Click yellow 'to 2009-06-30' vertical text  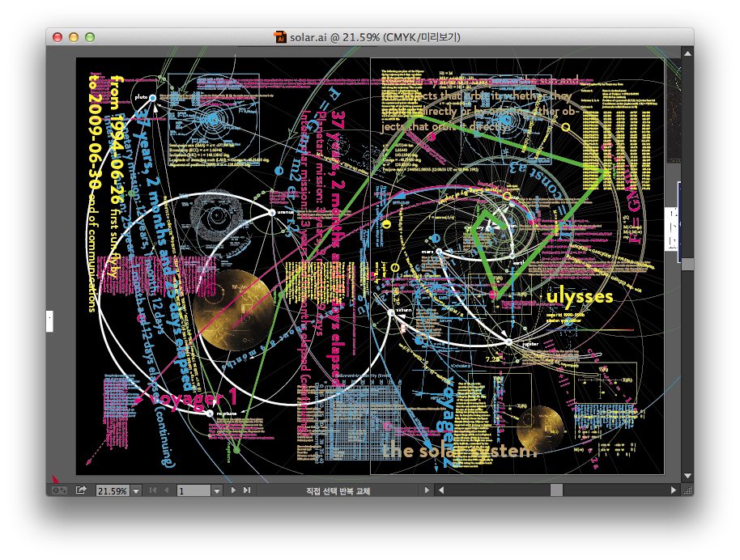[95, 133]
